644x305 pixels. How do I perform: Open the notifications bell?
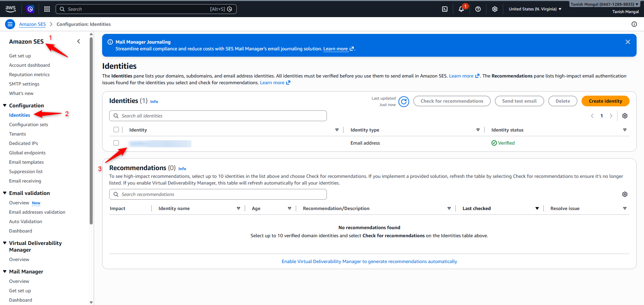coord(461,9)
